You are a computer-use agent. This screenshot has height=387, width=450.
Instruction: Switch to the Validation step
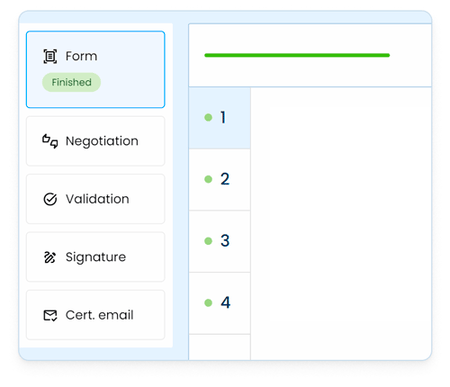coord(95,199)
